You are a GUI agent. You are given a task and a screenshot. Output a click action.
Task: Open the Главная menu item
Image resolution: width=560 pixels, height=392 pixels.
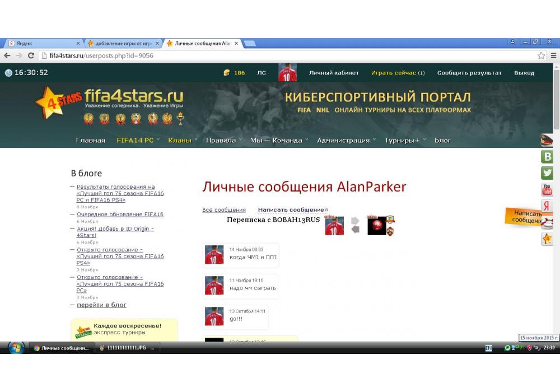(x=91, y=141)
